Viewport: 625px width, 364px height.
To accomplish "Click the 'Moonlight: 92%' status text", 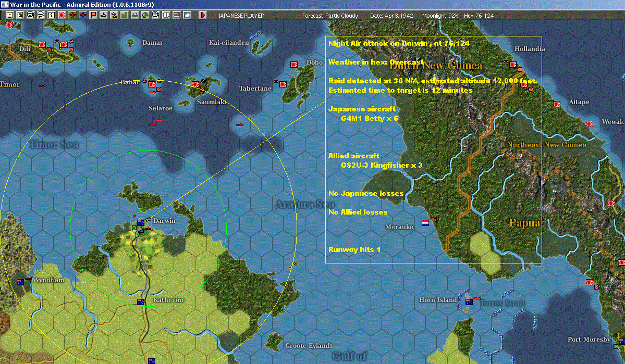I will pyautogui.click(x=440, y=16).
